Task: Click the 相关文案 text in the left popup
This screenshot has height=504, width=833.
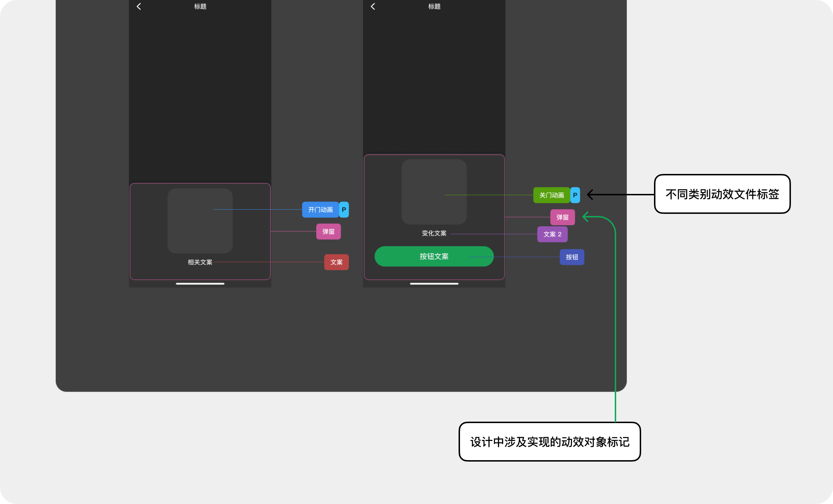Action: click(200, 262)
